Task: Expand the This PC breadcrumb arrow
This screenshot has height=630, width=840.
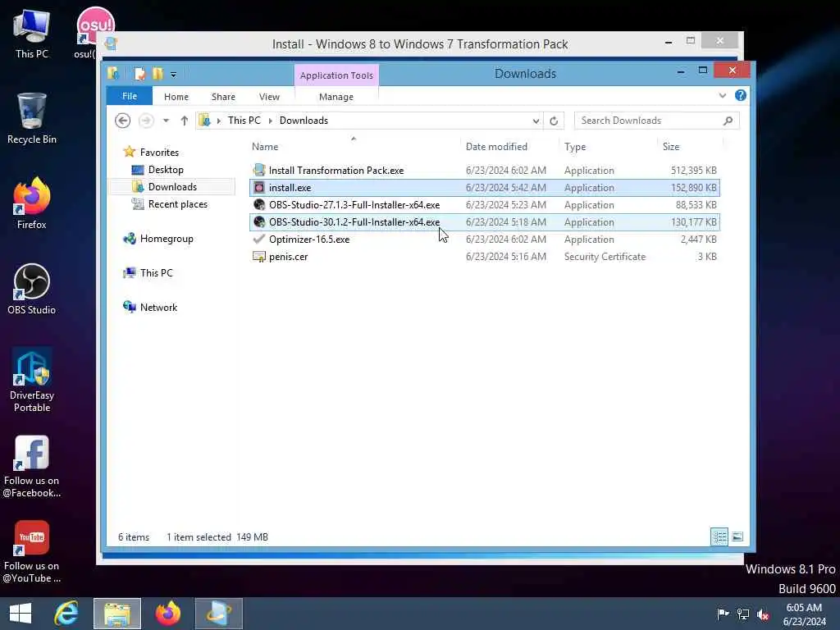Action: [270, 121]
